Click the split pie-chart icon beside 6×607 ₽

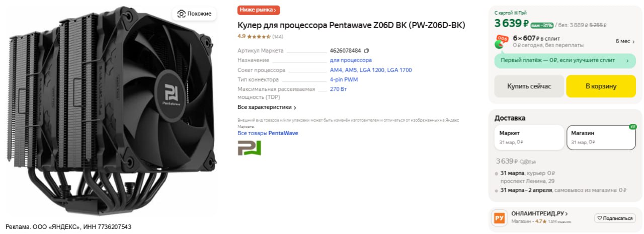[501, 42]
